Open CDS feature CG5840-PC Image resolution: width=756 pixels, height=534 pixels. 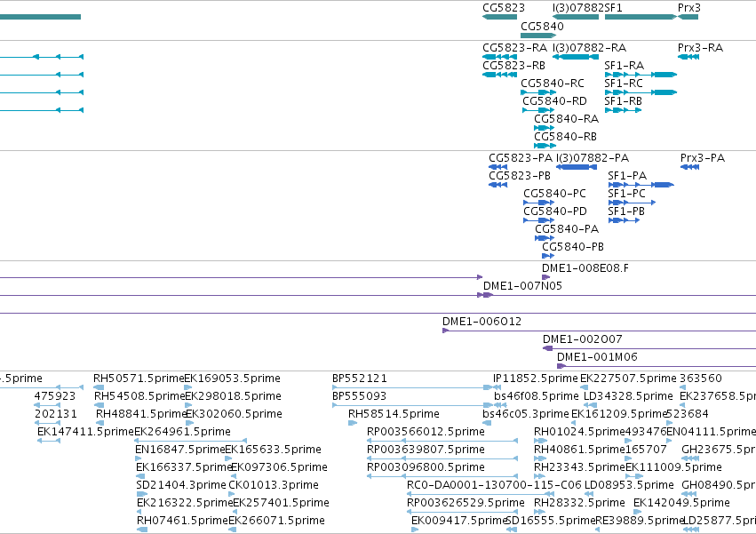pyautogui.click(x=538, y=203)
